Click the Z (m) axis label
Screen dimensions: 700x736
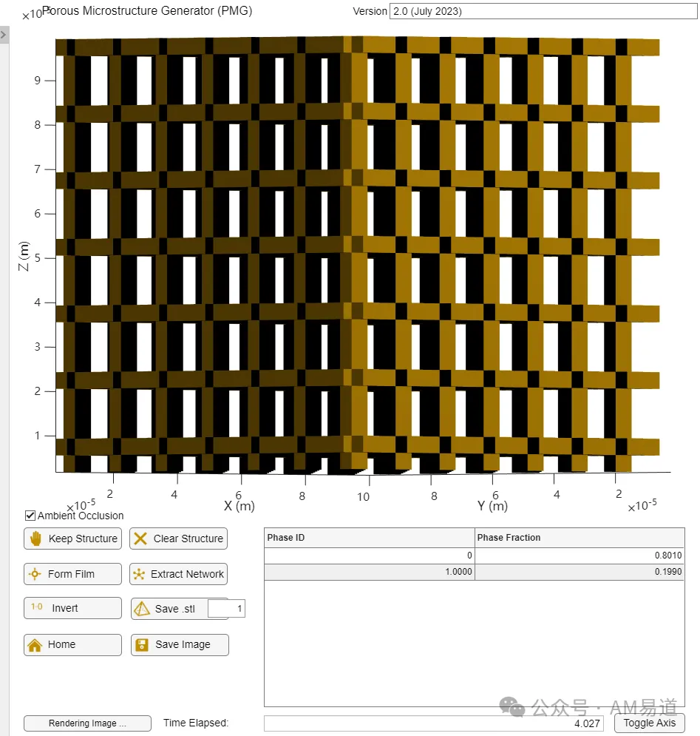coord(24,256)
